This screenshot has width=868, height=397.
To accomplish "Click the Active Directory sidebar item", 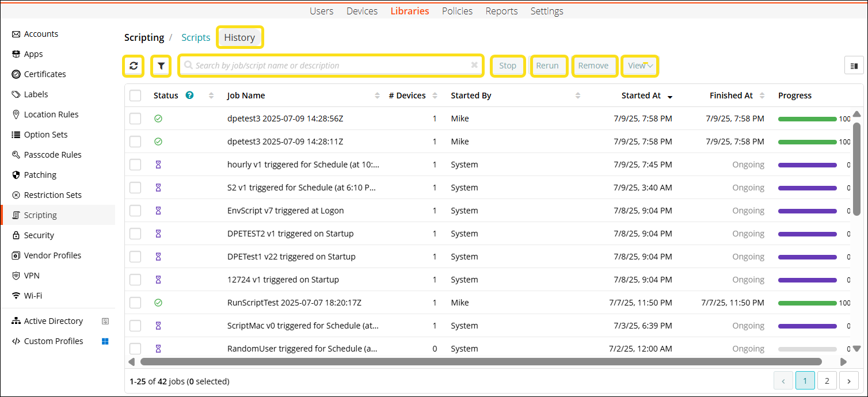I will pyautogui.click(x=53, y=321).
